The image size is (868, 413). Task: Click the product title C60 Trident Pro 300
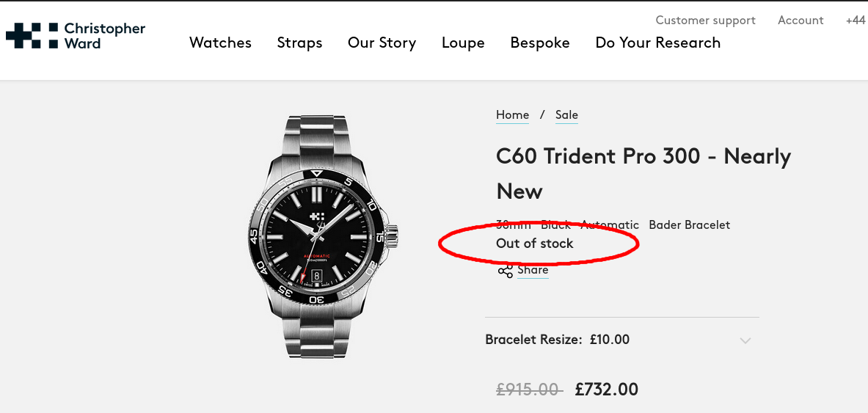[x=643, y=173]
